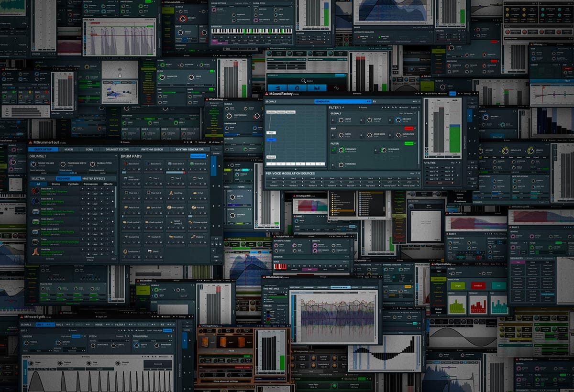
Task: Open MDrummer Presets selector
Action: 125,142
